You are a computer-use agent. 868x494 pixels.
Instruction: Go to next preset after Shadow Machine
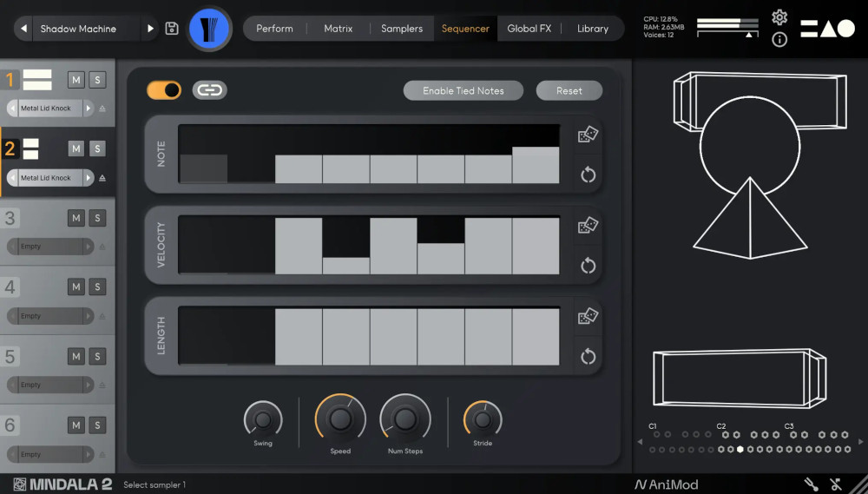click(150, 29)
